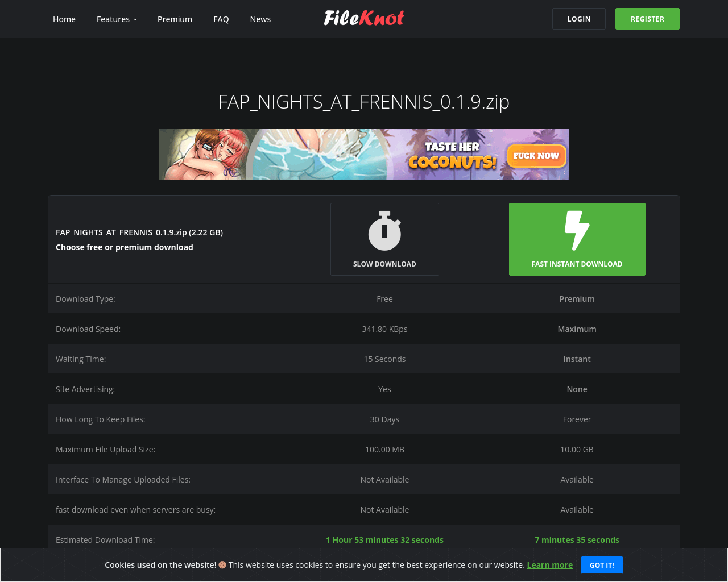Click the 1 Hour 53 minutes estimate
Viewport: 728px width, 582px height.
[384, 540]
